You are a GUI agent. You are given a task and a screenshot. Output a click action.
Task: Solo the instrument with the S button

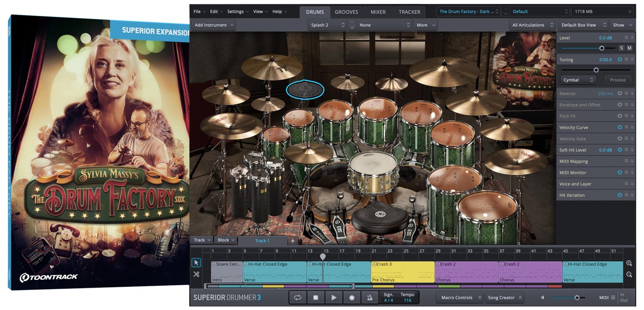pyautogui.click(x=621, y=48)
